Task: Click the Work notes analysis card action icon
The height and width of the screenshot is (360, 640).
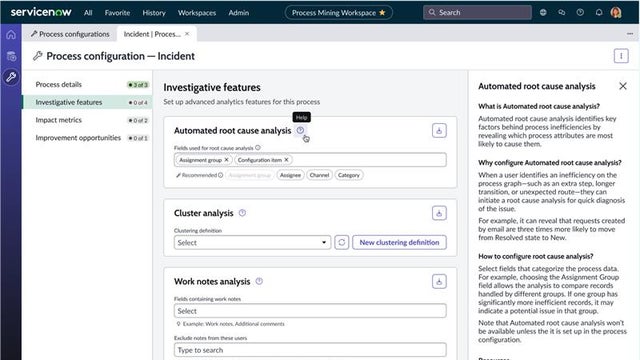Action: click(439, 282)
